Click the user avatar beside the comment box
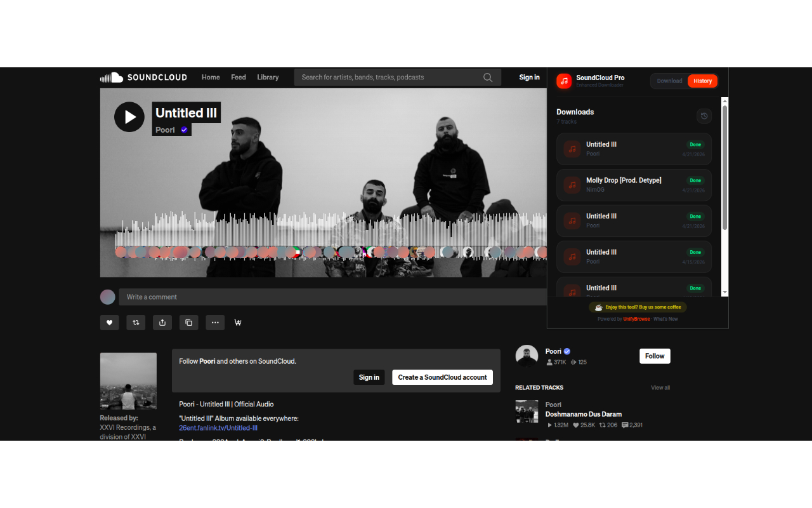812x508 pixels. click(108, 297)
